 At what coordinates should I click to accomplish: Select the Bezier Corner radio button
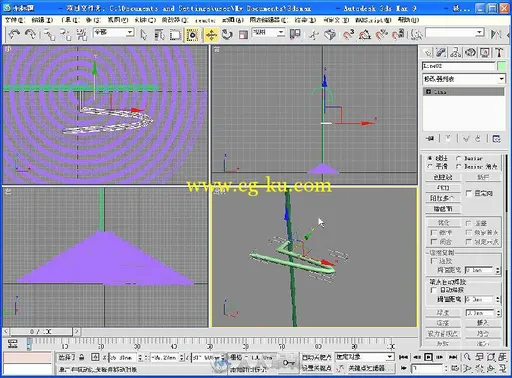click(x=459, y=166)
